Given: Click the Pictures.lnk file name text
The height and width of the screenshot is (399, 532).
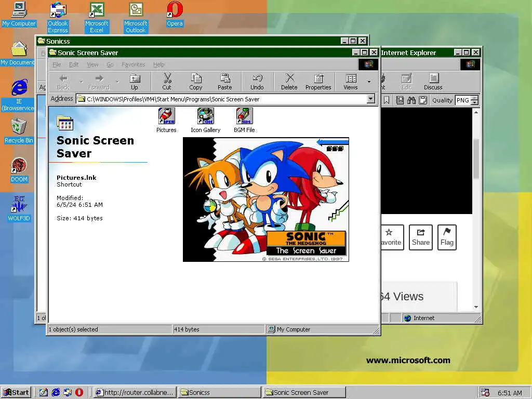Looking at the screenshot, I should 76,178.
